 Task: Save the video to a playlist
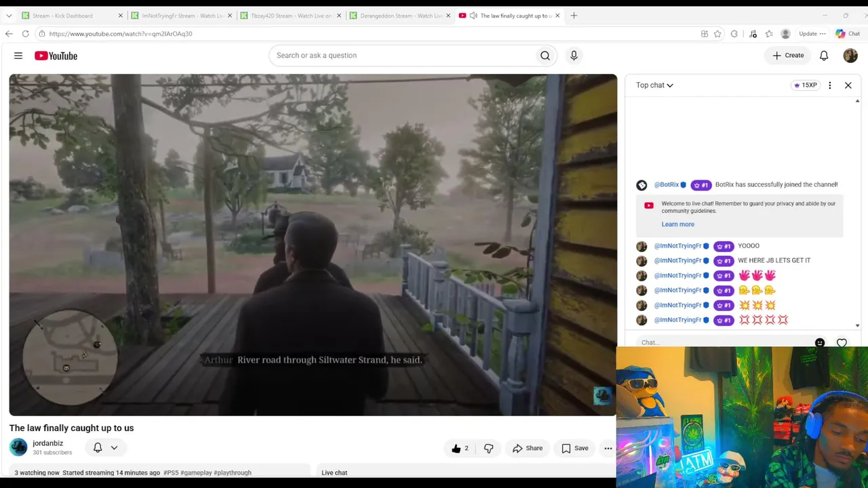click(574, 448)
